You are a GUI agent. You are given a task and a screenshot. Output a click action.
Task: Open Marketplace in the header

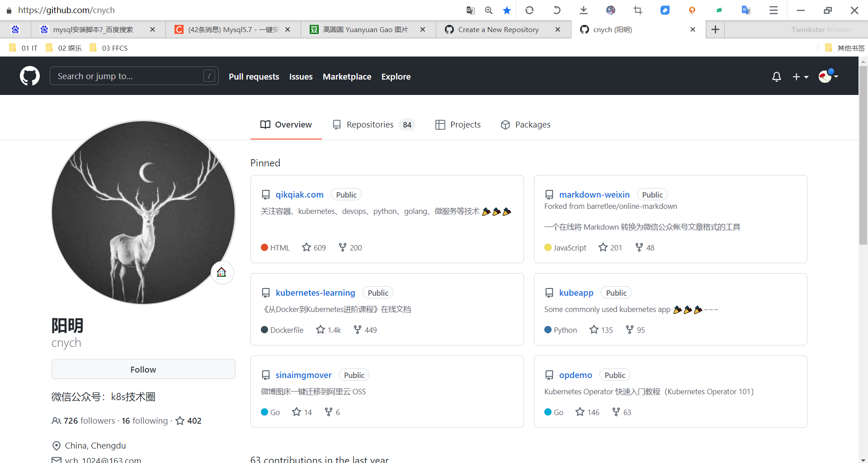347,76
